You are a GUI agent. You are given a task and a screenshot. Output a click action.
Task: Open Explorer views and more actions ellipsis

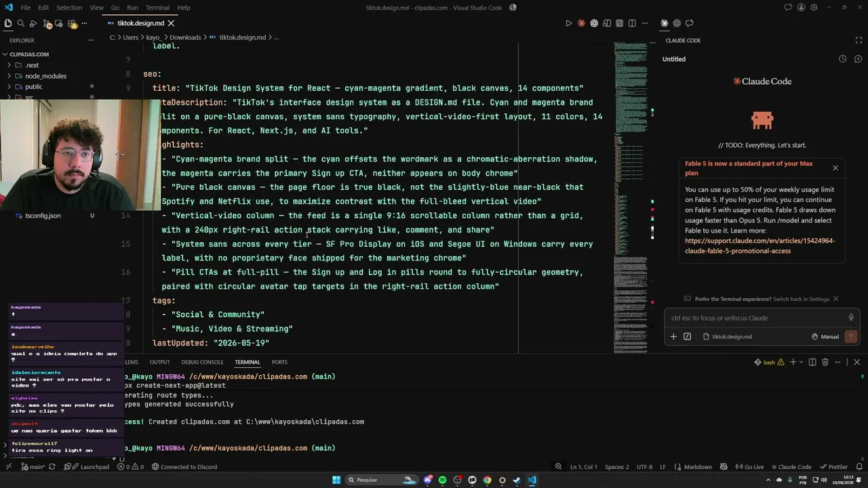(x=91, y=40)
